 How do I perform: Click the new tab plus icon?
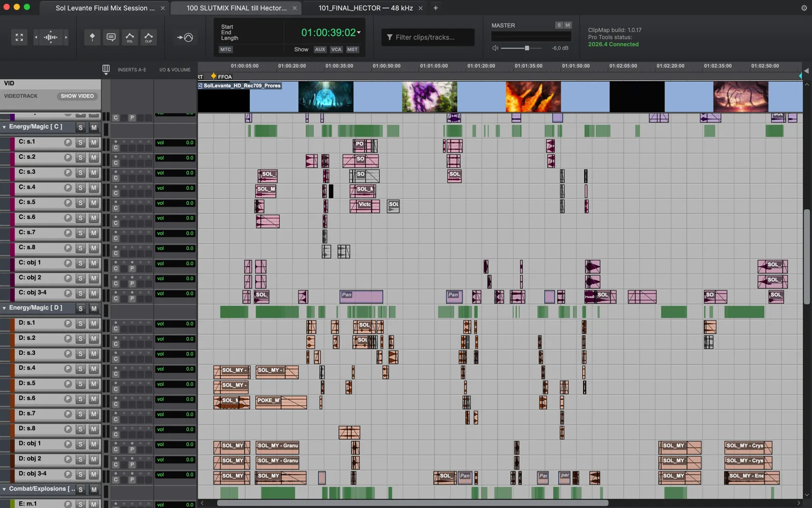435,8
